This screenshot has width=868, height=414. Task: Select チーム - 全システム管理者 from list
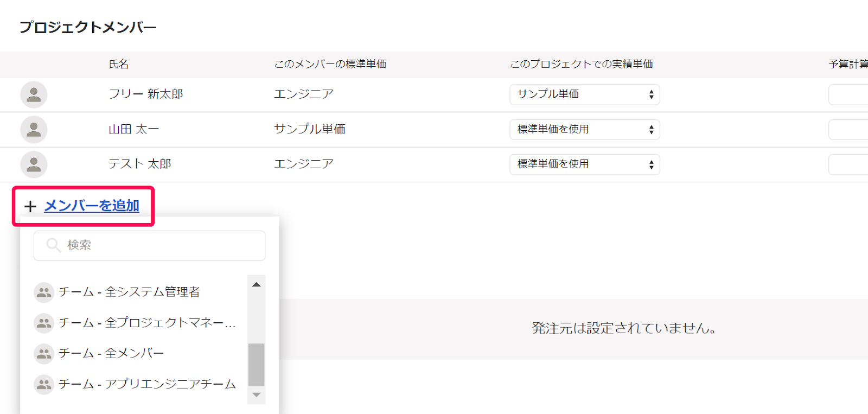129,292
